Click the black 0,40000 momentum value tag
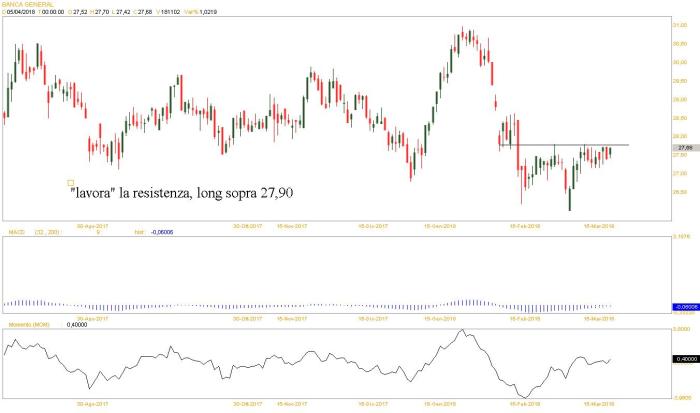This screenshot has height=413, width=700. pyautogui.click(x=684, y=358)
